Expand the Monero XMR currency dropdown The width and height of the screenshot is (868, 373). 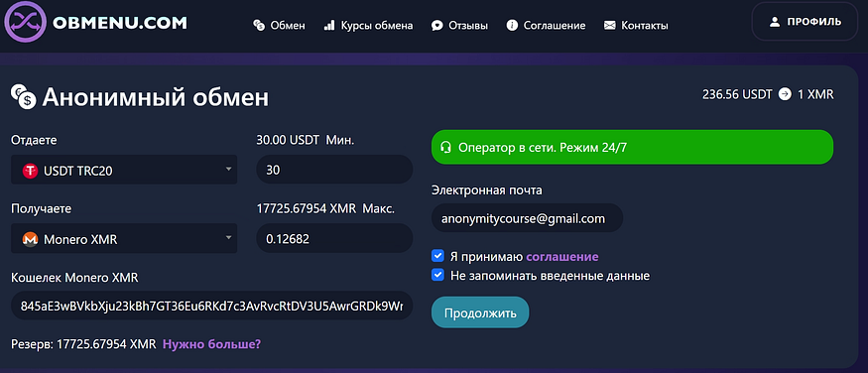click(124, 238)
